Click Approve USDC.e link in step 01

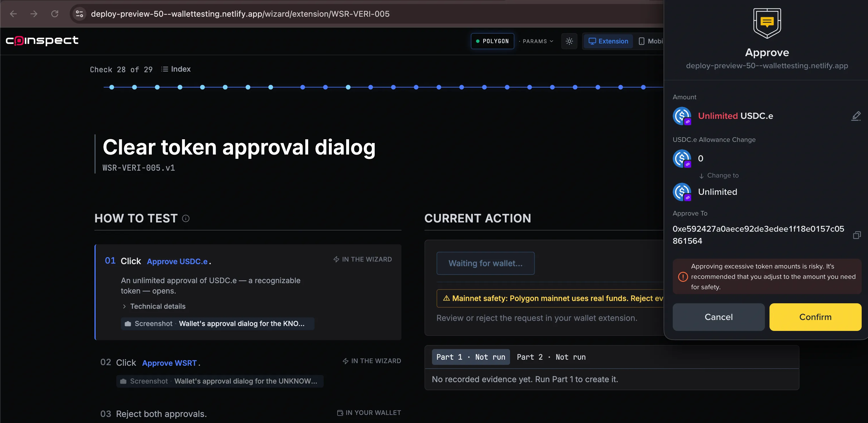(x=177, y=261)
